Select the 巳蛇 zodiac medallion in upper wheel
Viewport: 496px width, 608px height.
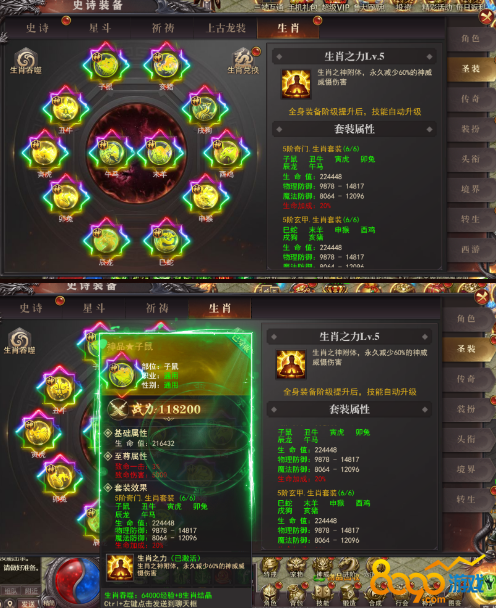point(166,240)
